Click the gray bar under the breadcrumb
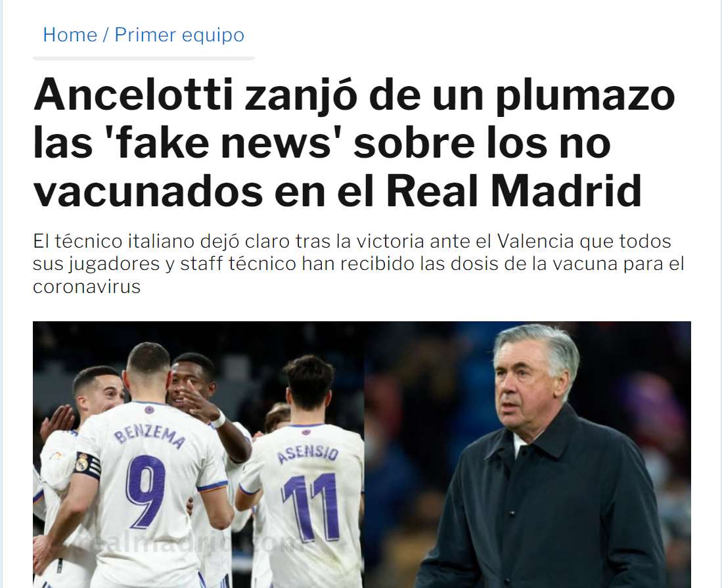722x588 pixels. (144, 58)
